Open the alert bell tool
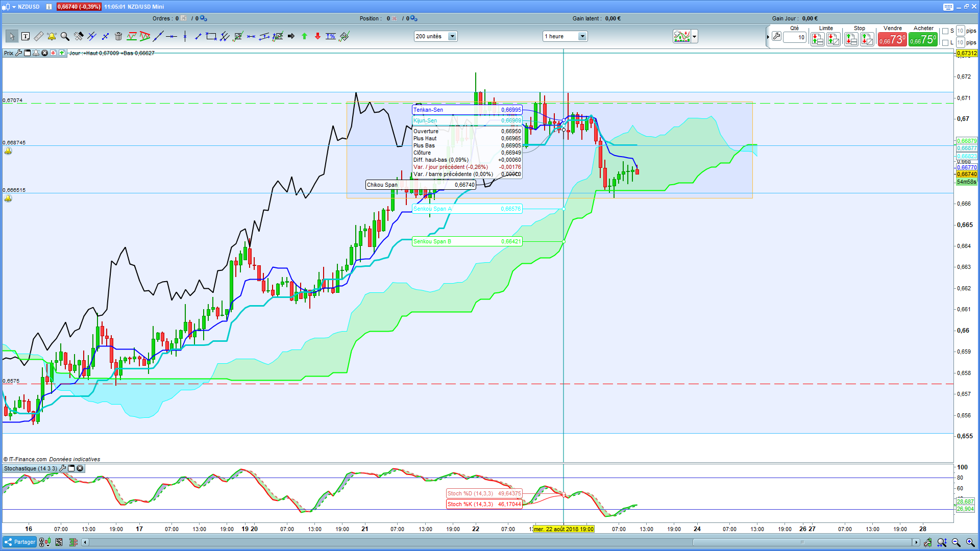The height and width of the screenshot is (551, 980). [52, 36]
